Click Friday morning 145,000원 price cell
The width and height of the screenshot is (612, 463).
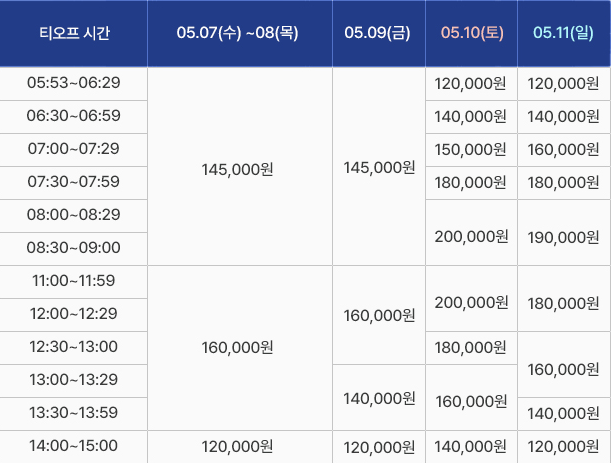click(379, 167)
